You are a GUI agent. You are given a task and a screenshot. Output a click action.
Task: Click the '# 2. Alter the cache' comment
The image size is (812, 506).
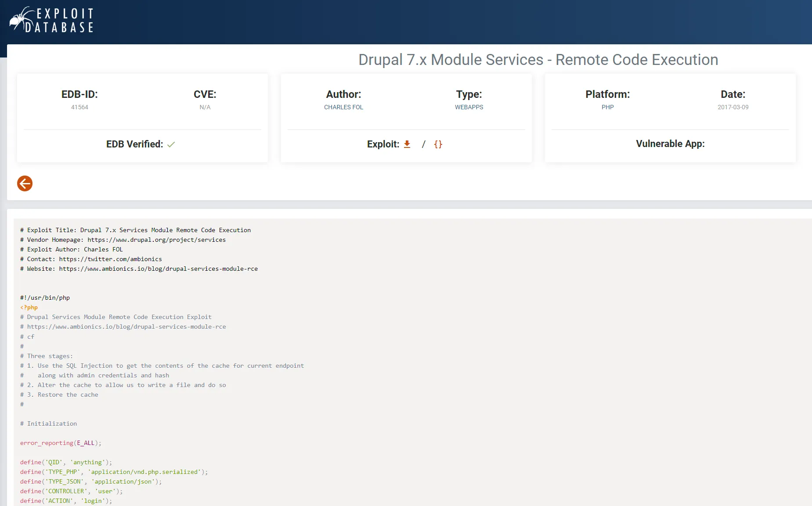tap(123, 385)
